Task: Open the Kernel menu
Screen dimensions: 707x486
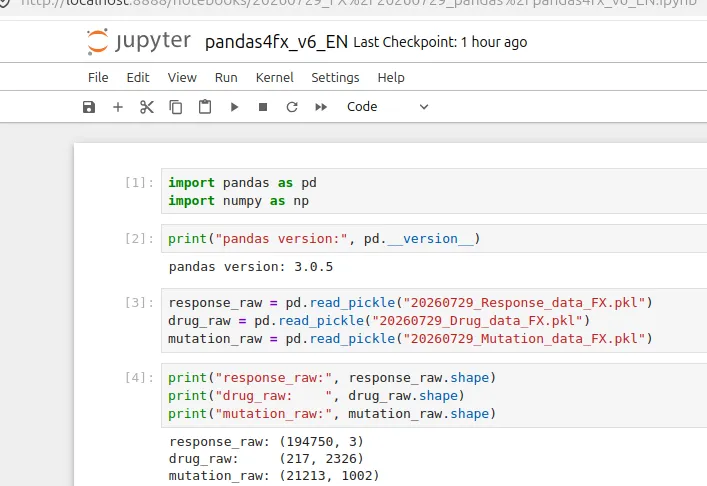Action: click(275, 78)
